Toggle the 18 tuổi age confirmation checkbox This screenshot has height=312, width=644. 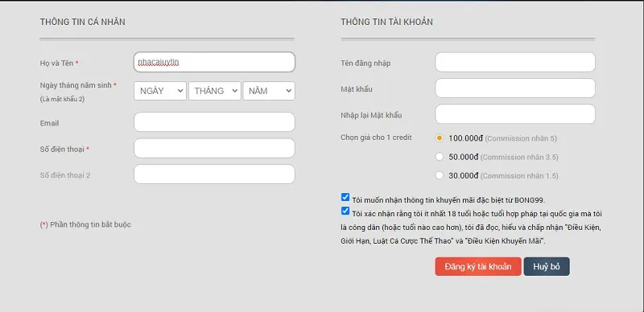point(345,211)
